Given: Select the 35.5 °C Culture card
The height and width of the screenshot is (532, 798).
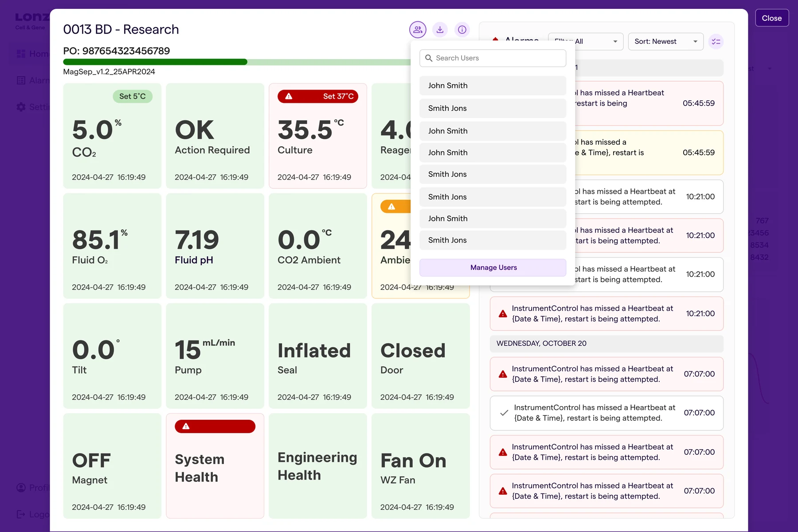Looking at the screenshot, I should (x=318, y=136).
